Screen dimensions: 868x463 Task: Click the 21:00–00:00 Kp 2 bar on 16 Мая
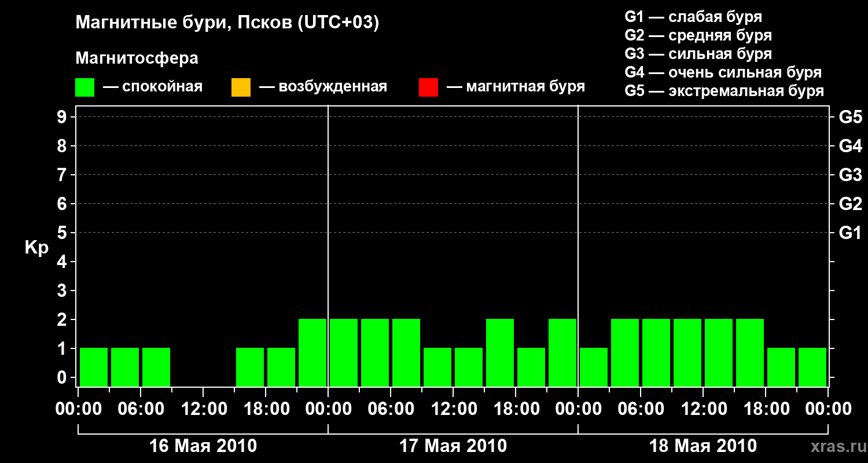pyautogui.click(x=312, y=352)
